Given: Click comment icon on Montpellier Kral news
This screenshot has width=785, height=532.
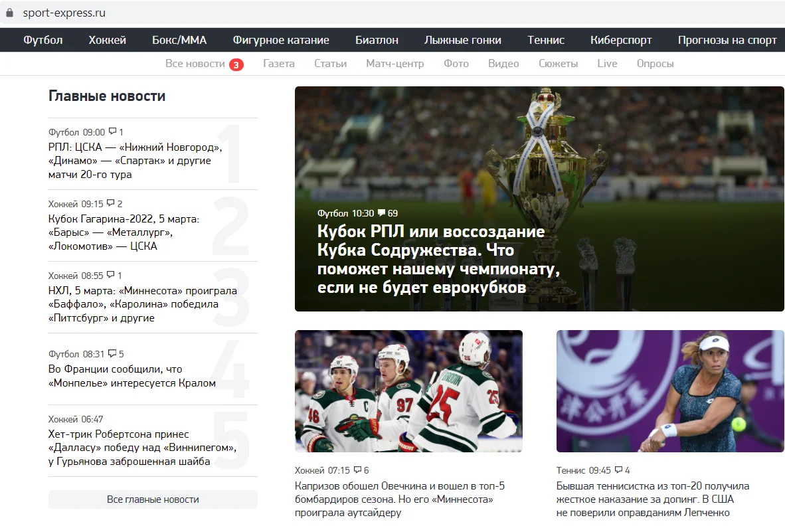Looking at the screenshot, I should [x=112, y=353].
